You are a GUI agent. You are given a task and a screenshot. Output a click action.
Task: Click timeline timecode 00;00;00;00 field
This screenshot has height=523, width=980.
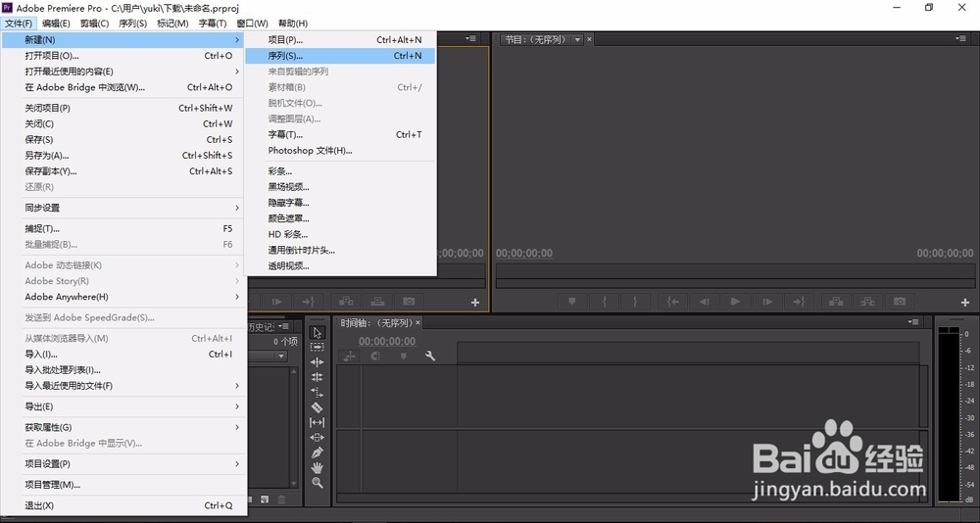[x=387, y=341]
